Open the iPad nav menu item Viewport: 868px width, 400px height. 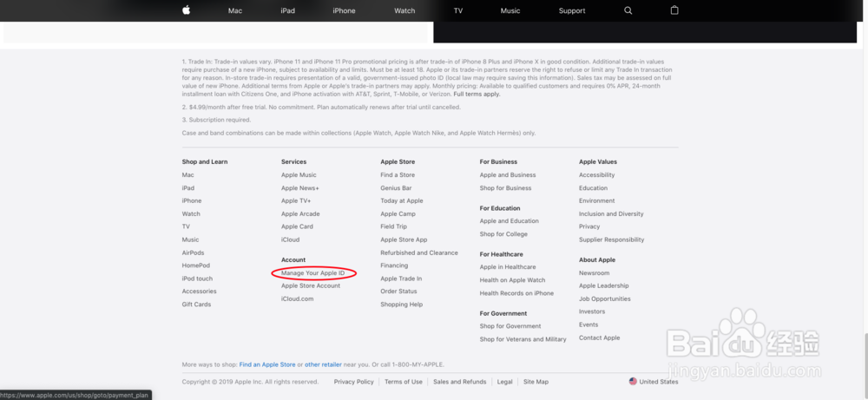tap(288, 11)
